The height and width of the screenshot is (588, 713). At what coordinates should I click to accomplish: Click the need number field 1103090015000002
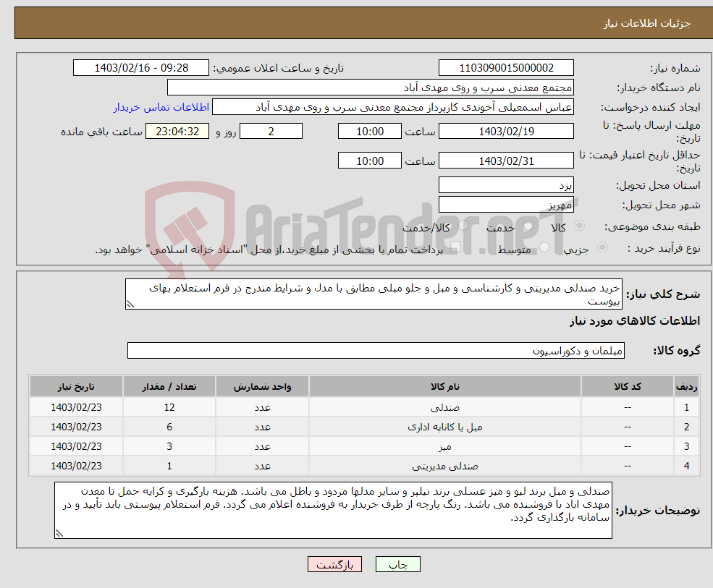506,68
